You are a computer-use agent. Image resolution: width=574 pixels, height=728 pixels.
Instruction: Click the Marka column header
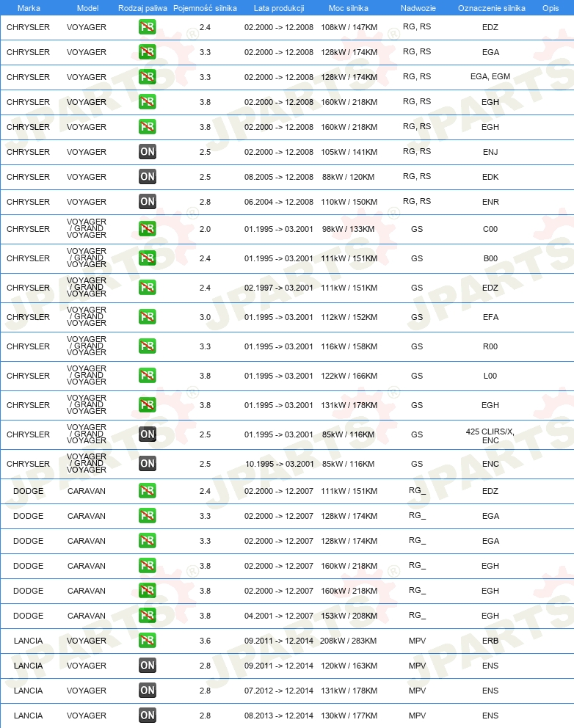pos(29,8)
